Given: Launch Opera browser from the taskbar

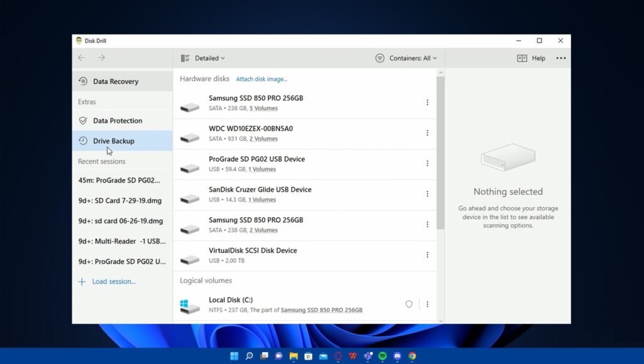Looking at the screenshot, I should pos(338,356).
